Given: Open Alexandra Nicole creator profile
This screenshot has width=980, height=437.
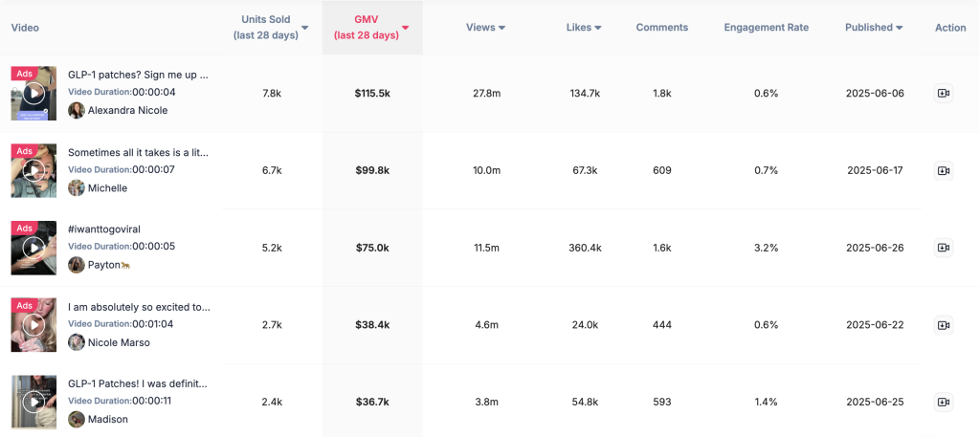Looking at the screenshot, I should point(127,110).
